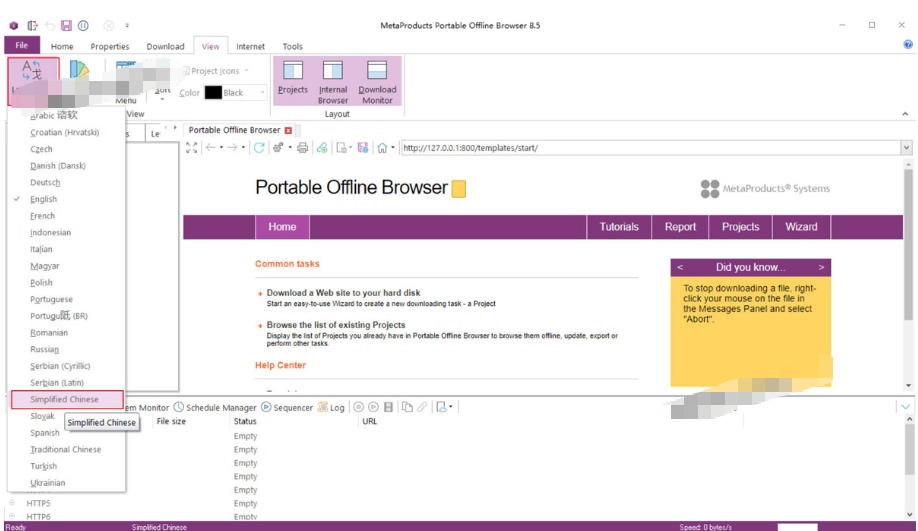Select Simplified Chinese from the language list
Viewport: 918px width, 531px height.
click(65, 399)
